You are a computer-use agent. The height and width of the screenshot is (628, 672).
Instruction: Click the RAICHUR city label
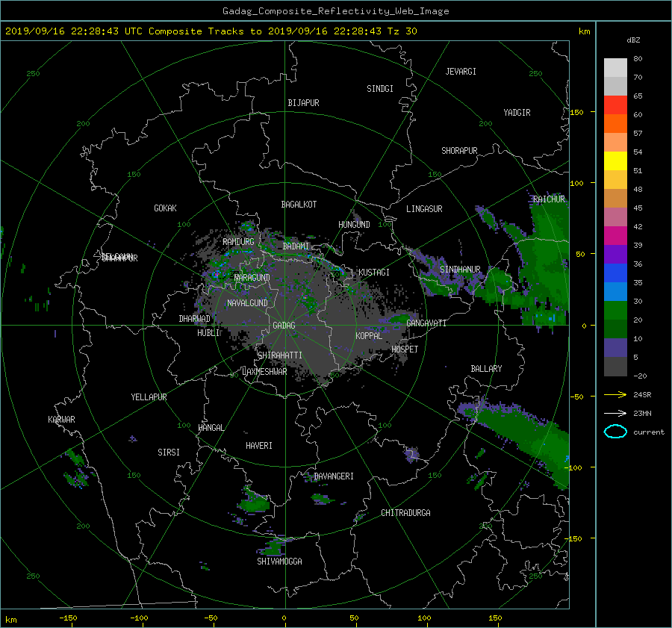pos(549,199)
